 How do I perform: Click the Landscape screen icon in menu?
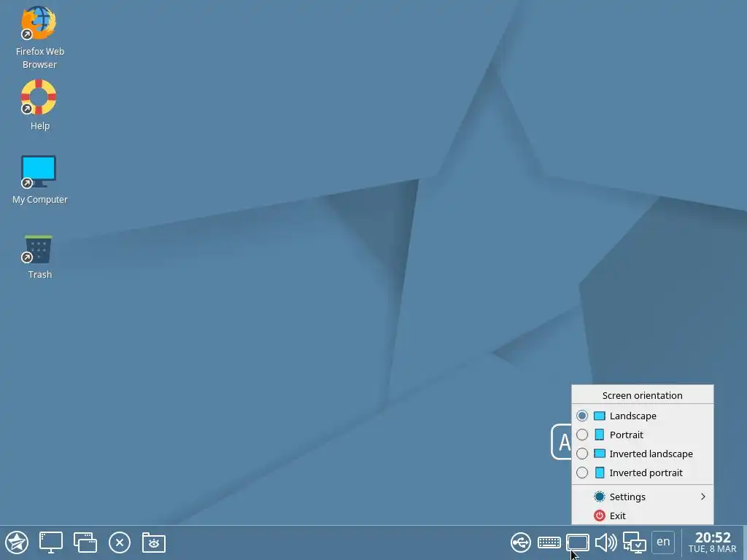[600, 416]
